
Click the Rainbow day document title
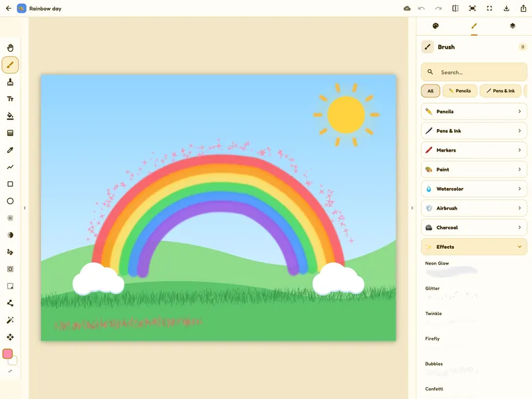(45, 9)
